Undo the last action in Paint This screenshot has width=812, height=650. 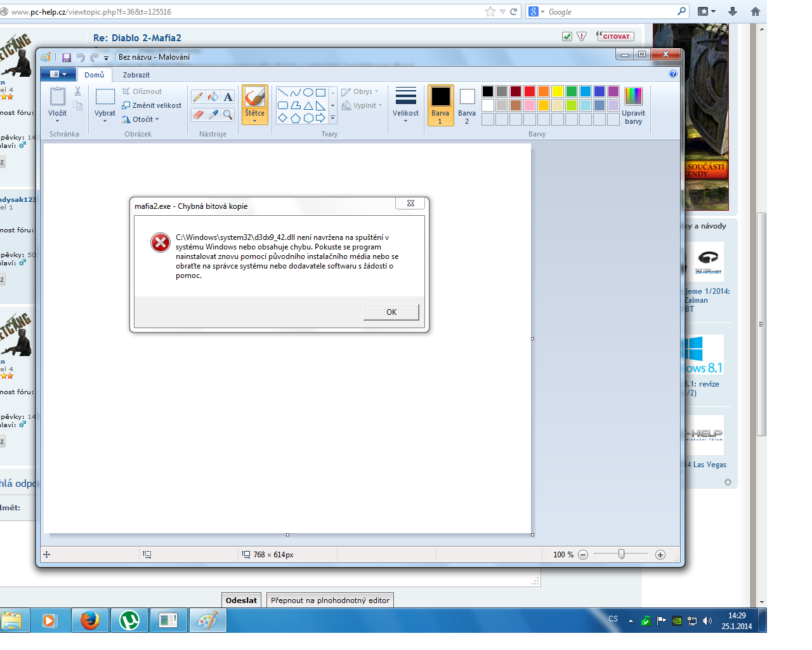point(81,57)
